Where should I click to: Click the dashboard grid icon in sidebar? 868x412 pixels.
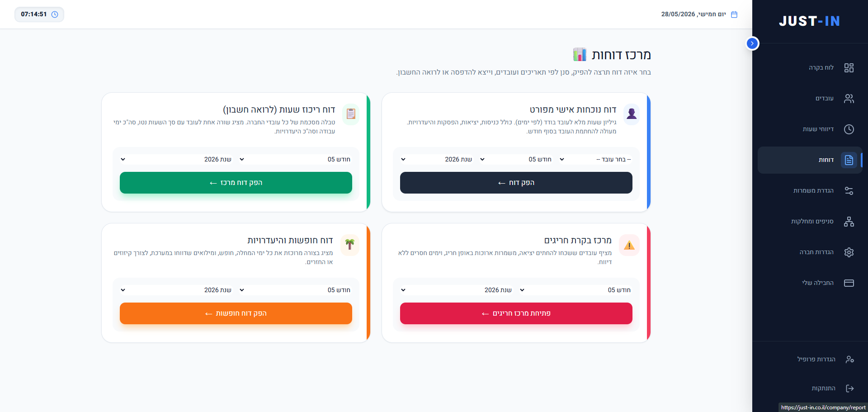[849, 68]
